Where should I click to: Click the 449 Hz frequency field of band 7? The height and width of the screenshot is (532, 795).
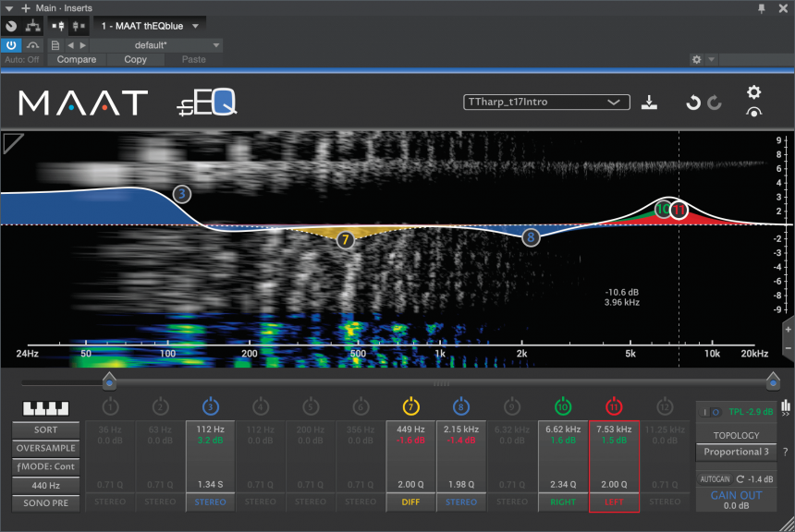point(410,429)
